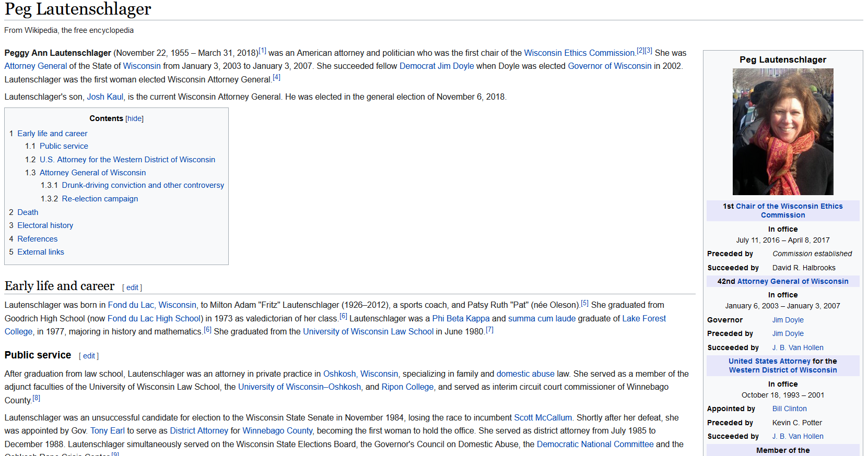Open Scott McCallum link

click(543, 418)
